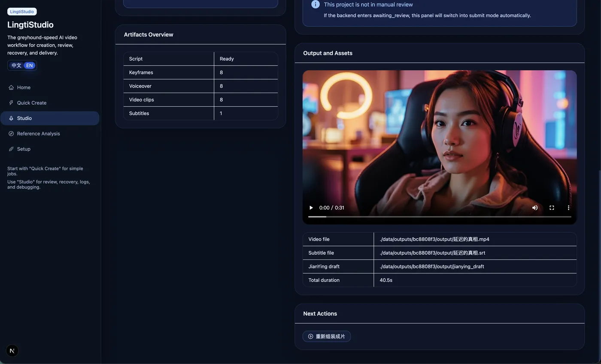Screen dimensions: 601x364
Task: Enter fullscreen on the video player
Action: pos(552,208)
